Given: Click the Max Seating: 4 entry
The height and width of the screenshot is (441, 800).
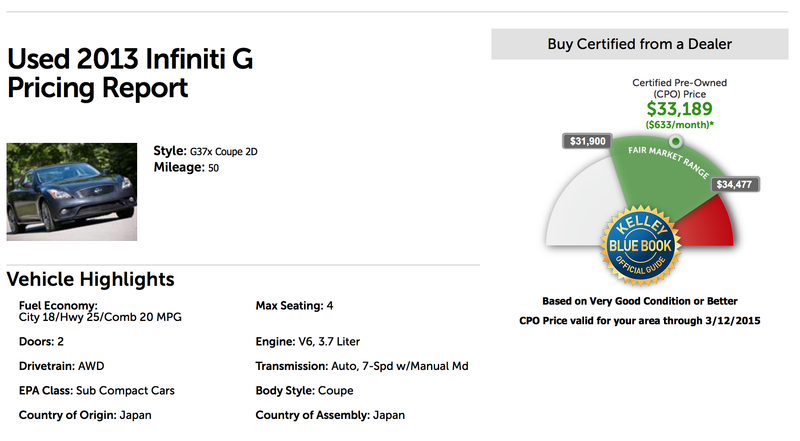Looking at the screenshot, I should tap(294, 306).
